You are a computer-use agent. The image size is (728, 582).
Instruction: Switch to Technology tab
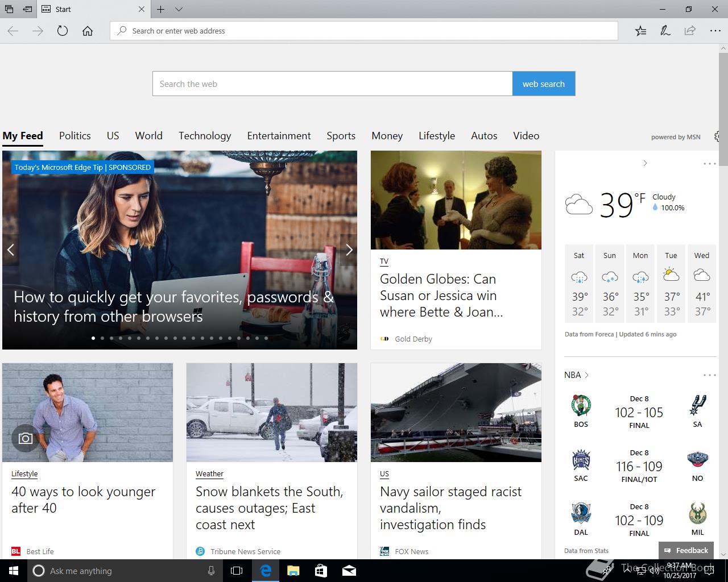pos(205,136)
